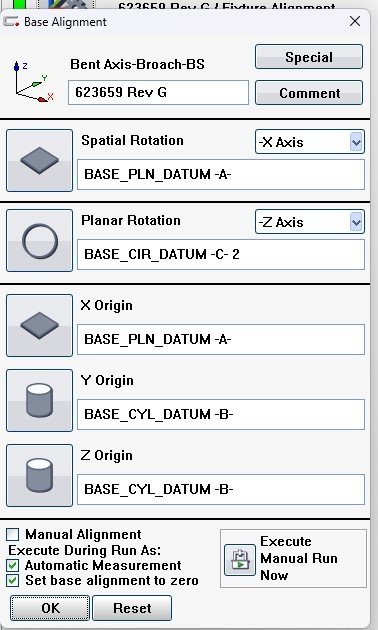Click the Planar Rotation circle feature icon
The width and height of the screenshot is (378, 630).
pos(39,240)
